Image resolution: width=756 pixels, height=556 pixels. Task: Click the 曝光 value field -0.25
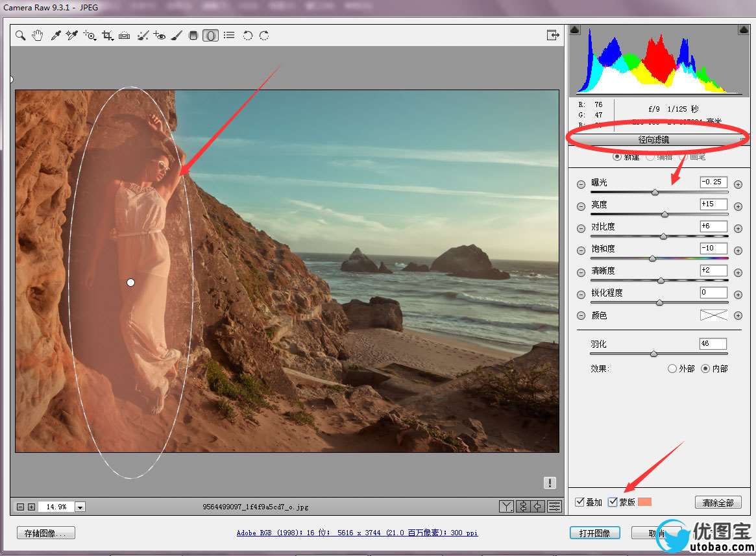click(714, 182)
